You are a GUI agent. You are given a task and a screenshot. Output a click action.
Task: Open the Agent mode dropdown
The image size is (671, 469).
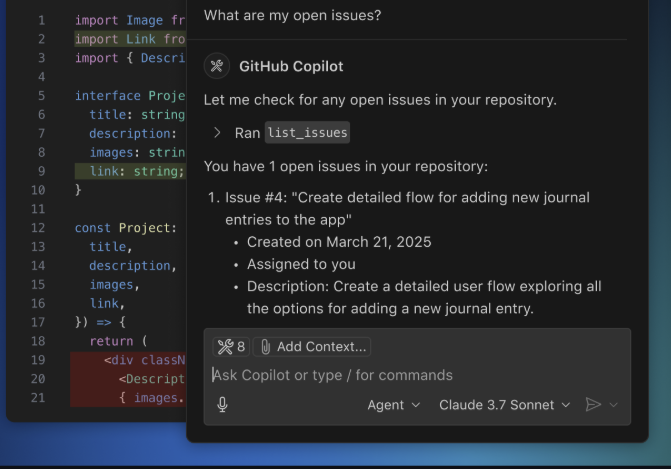pyautogui.click(x=394, y=405)
